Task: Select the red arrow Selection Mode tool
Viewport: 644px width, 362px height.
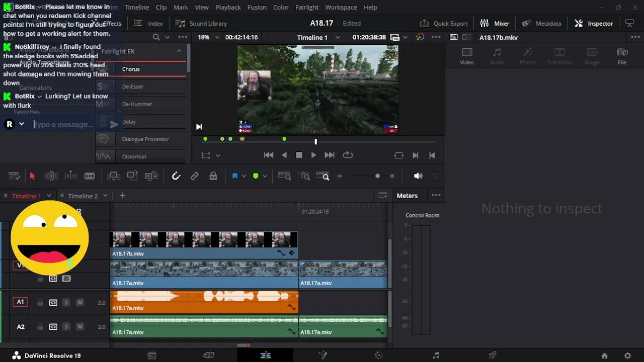Action: pyautogui.click(x=32, y=176)
